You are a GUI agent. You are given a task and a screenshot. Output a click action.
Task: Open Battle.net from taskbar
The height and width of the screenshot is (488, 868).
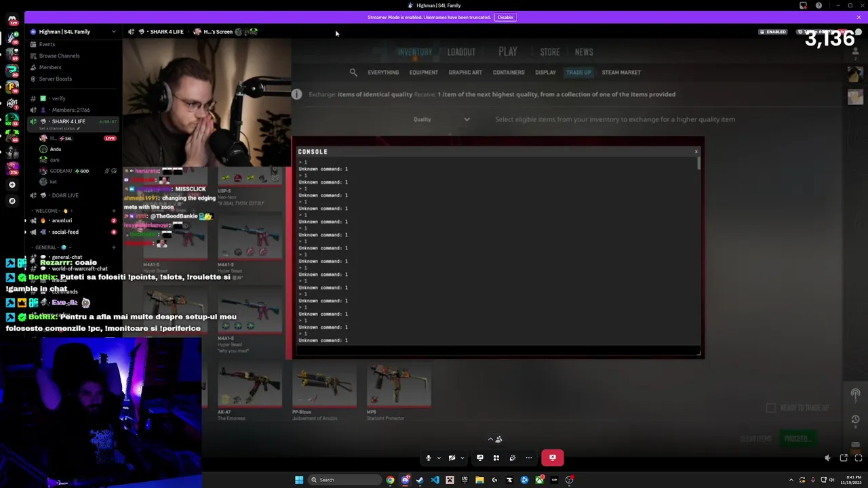point(524,480)
